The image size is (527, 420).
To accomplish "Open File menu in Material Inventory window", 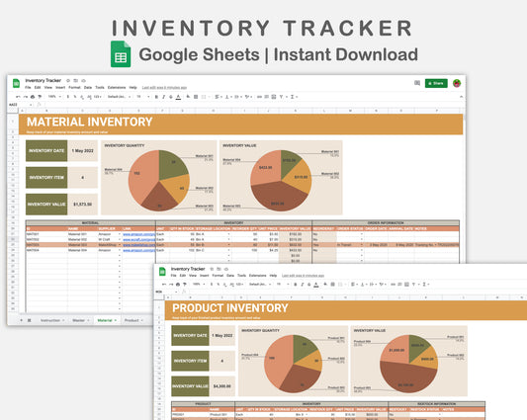I will 28,87.
